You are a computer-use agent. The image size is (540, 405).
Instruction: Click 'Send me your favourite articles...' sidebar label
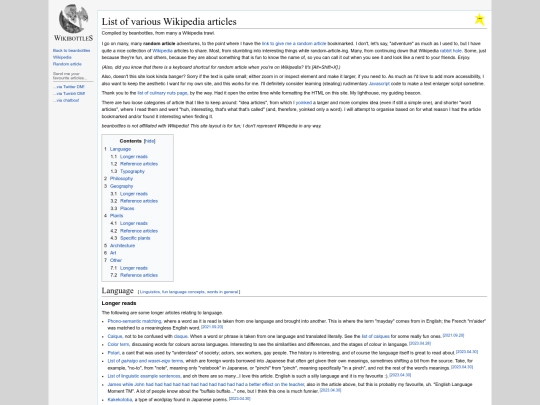pos(69,76)
